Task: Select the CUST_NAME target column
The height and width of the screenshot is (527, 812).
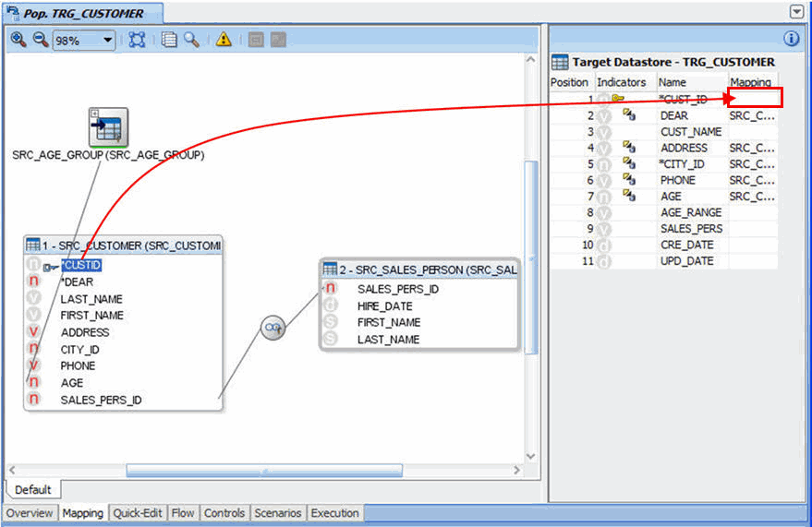Action: pos(691,131)
